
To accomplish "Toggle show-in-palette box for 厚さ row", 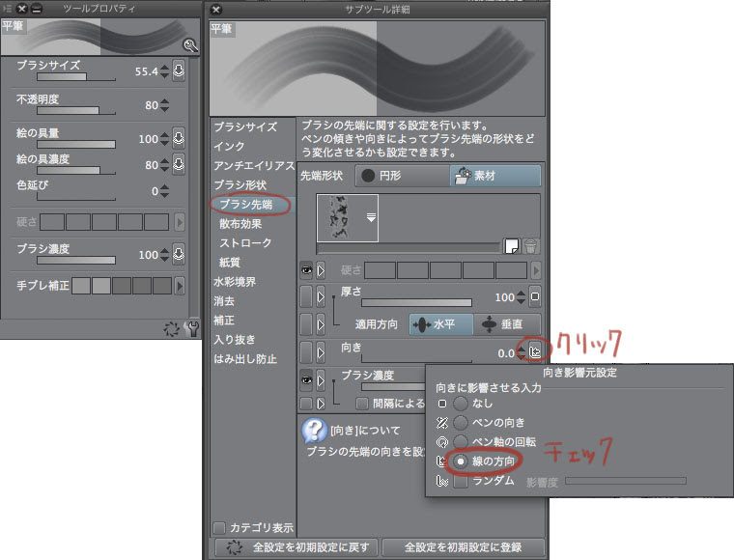I will pos(306,297).
